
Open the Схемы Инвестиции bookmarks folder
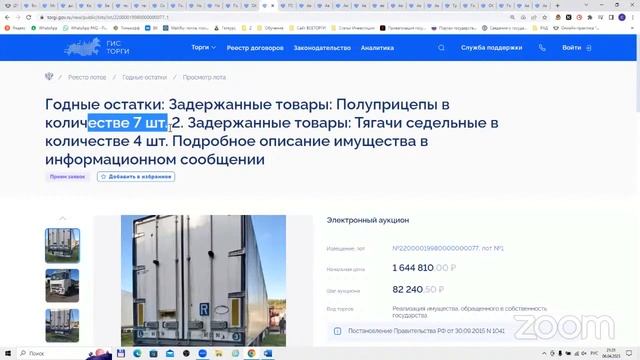pyautogui.click(x=353, y=28)
